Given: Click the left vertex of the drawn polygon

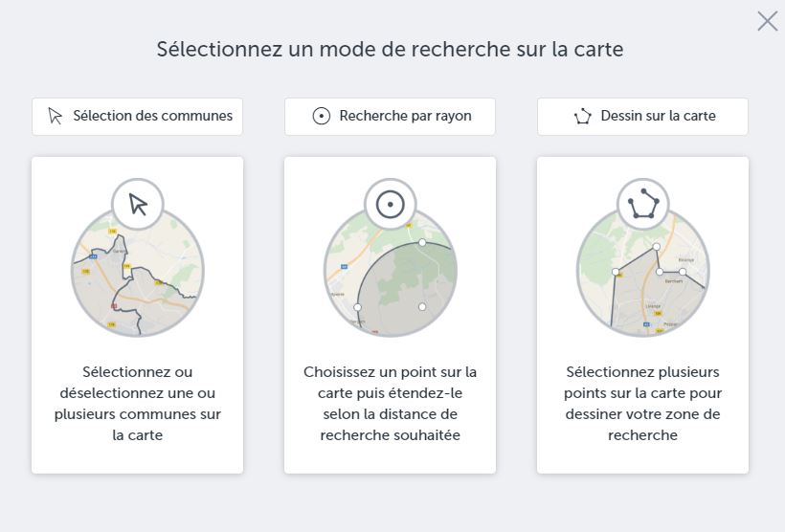Looking at the screenshot, I should [x=616, y=272].
